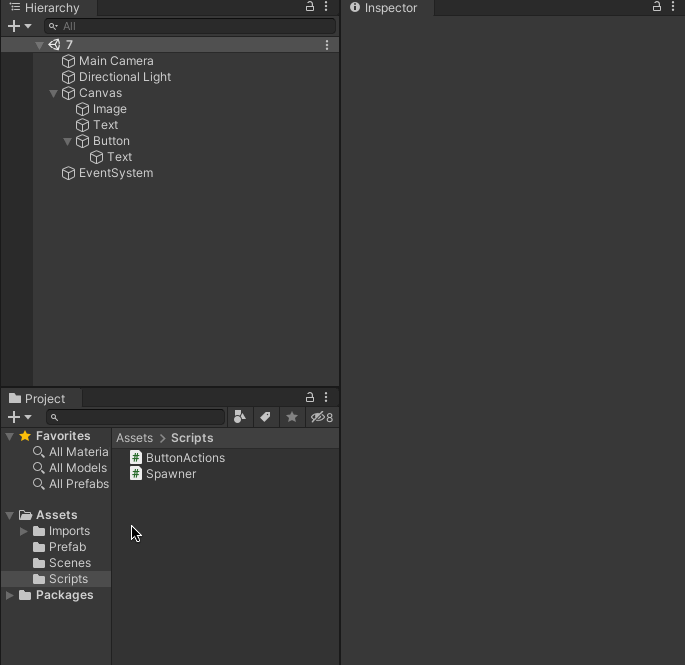Open scene 7 options menu

[326, 45]
